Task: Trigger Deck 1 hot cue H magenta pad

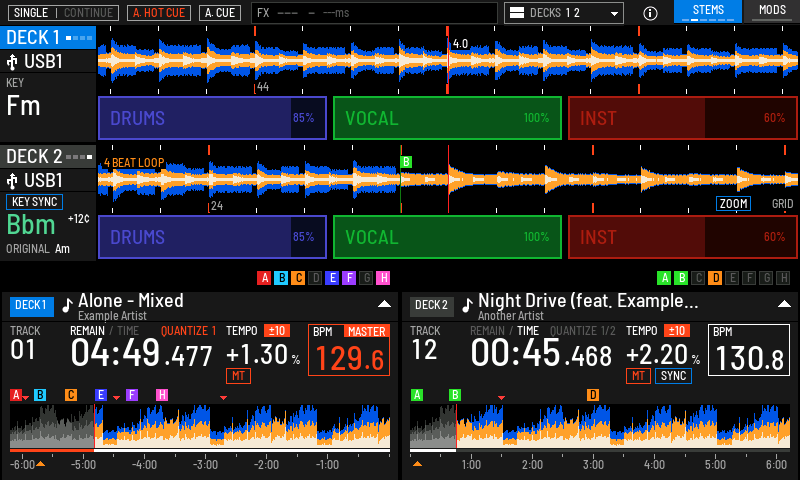Action: (383, 278)
